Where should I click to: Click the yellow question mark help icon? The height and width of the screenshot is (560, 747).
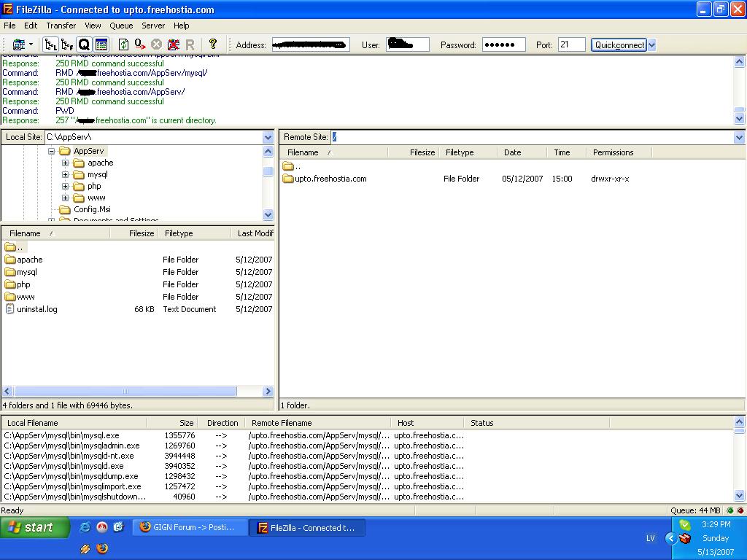coord(213,44)
